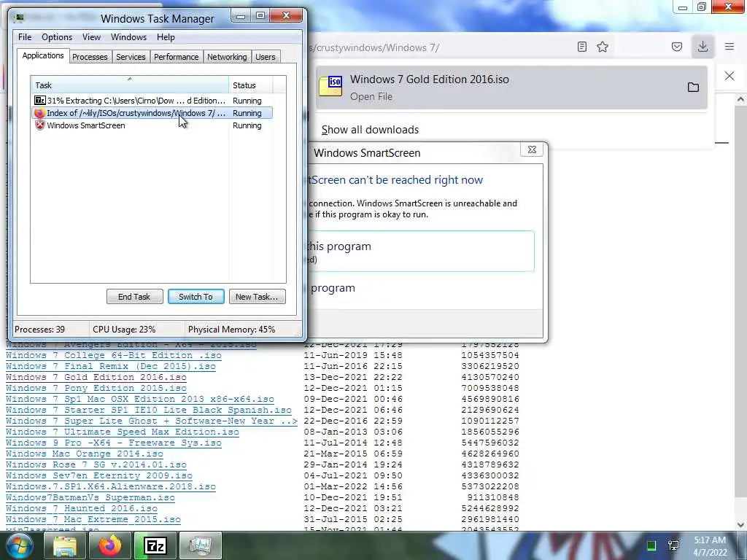Switch to 7-Zip on taskbar

(x=155, y=545)
